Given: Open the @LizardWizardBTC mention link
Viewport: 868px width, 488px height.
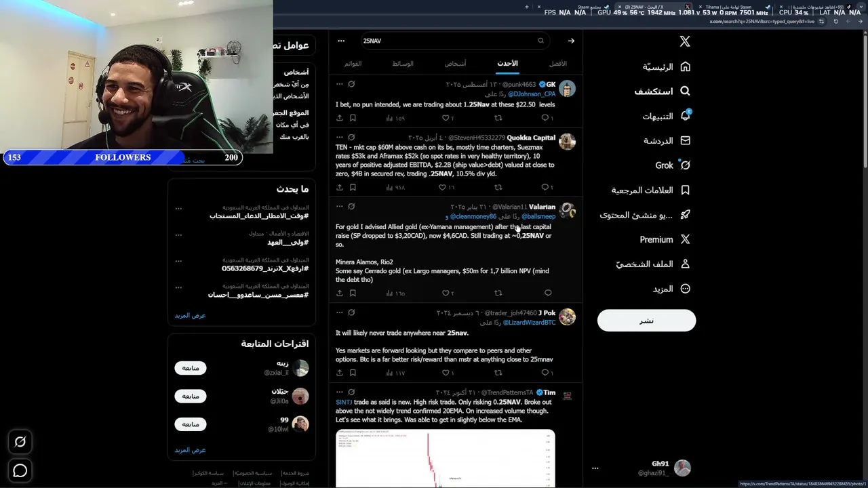Looking at the screenshot, I should coord(529,323).
